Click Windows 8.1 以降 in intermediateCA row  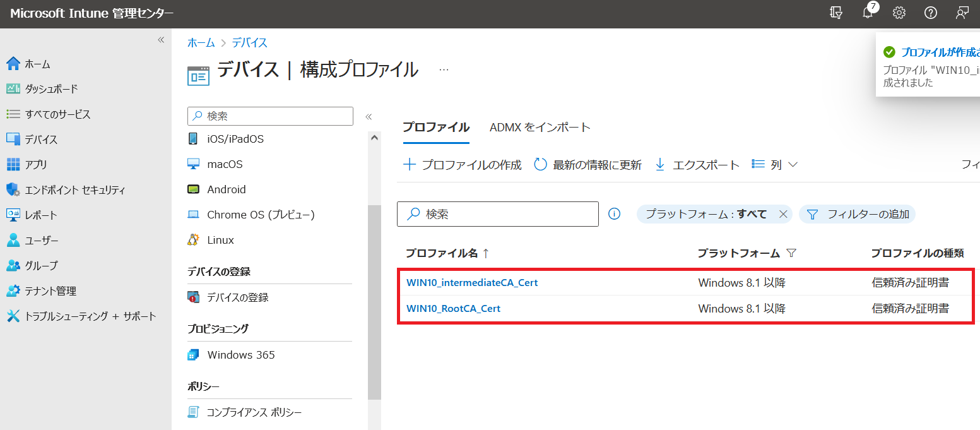pyautogui.click(x=742, y=283)
